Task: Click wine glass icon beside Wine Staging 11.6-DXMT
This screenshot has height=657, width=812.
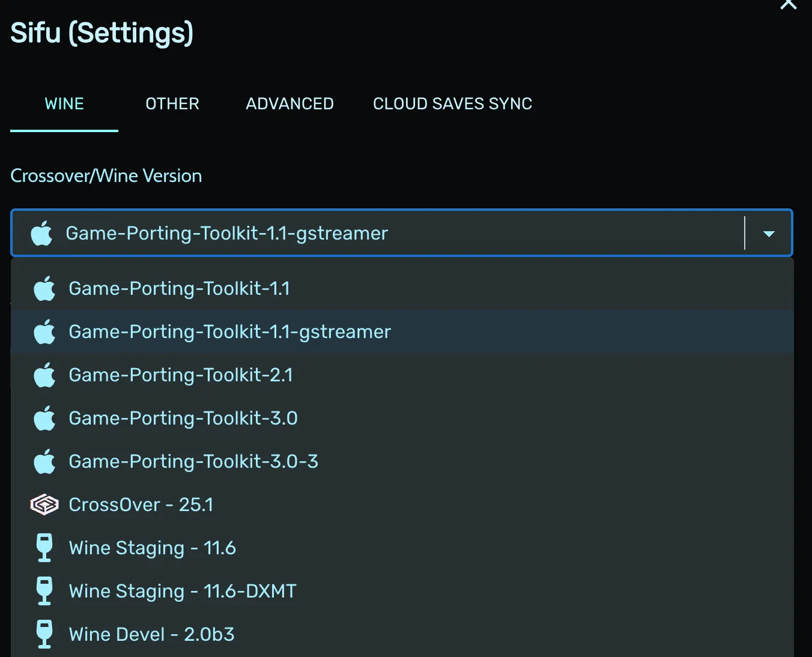Action: point(44,591)
